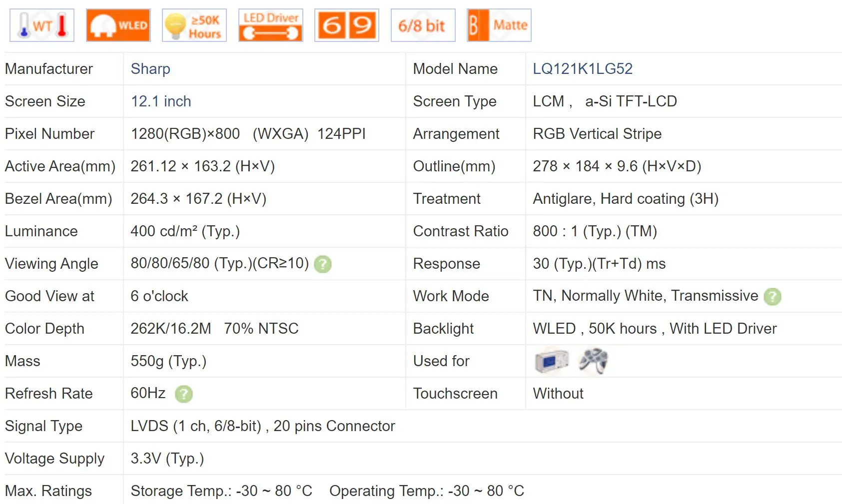
Task: Click the Model Name row label
Action: pyautogui.click(x=455, y=69)
